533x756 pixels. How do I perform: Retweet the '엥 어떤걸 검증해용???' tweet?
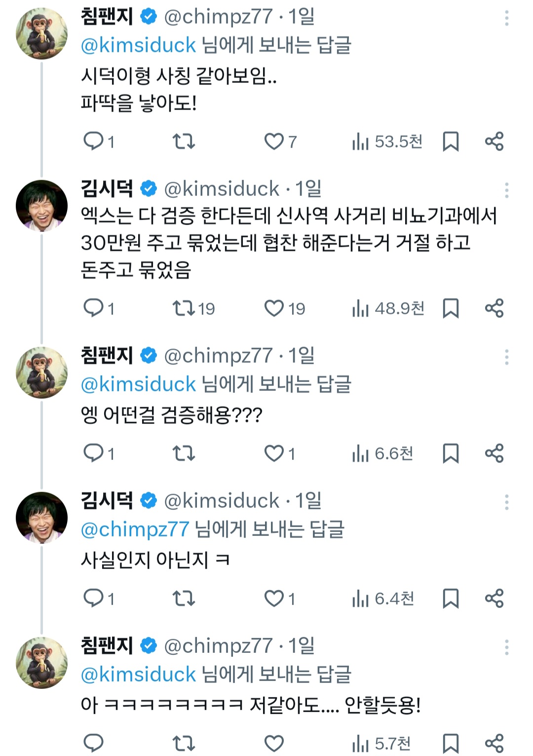(x=184, y=454)
